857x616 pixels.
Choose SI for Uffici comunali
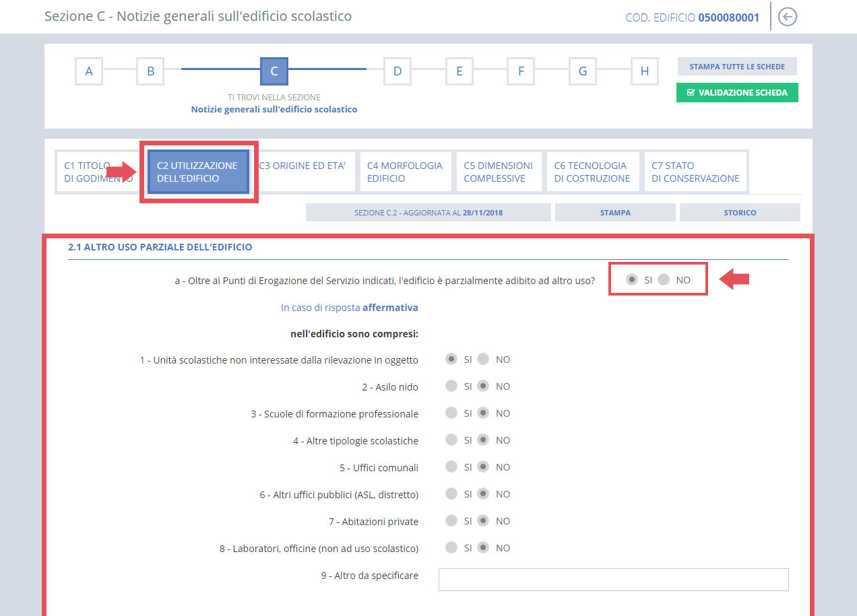pos(451,467)
